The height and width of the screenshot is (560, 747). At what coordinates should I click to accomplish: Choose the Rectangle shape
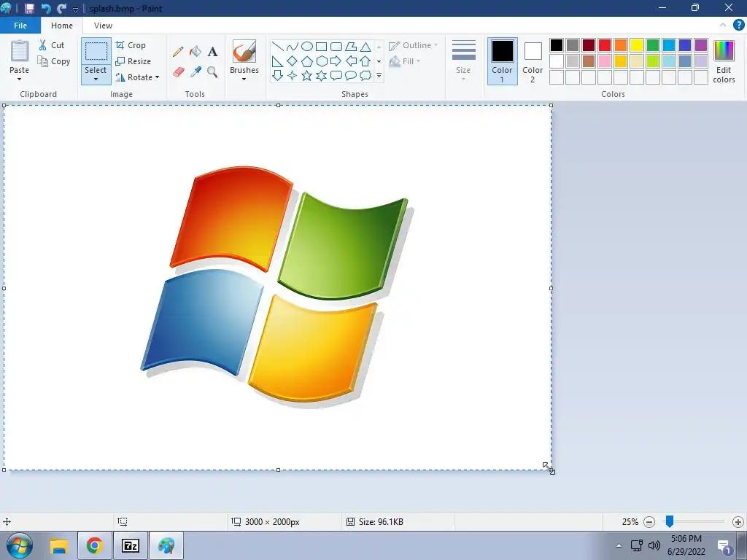pos(322,46)
